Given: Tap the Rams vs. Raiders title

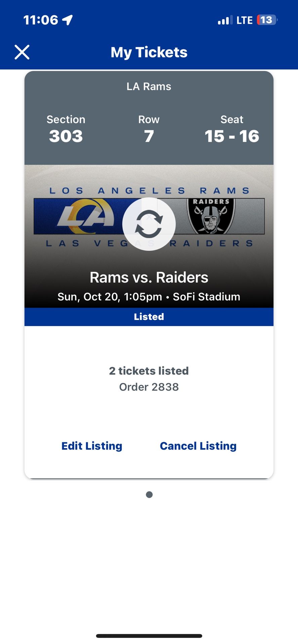Looking at the screenshot, I should tap(149, 277).
